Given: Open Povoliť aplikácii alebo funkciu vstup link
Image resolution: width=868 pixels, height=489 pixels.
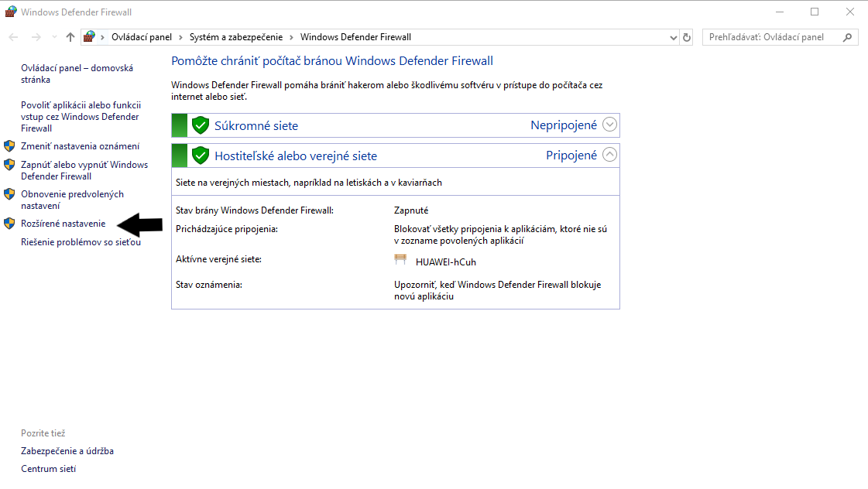Looking at the screenshot, I should (x=81, y=117).
